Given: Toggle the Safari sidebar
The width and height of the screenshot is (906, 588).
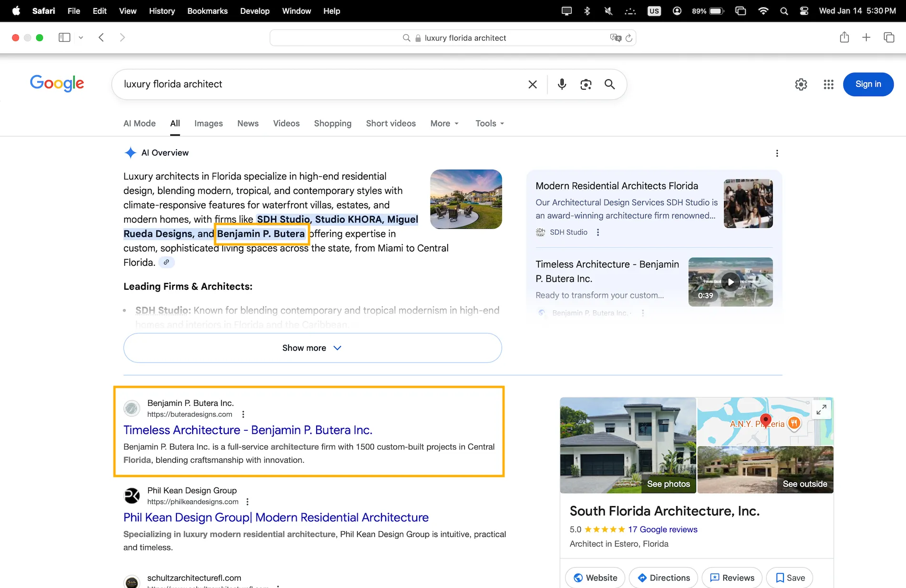Looking at the screenshot, I should click(64, 37).
